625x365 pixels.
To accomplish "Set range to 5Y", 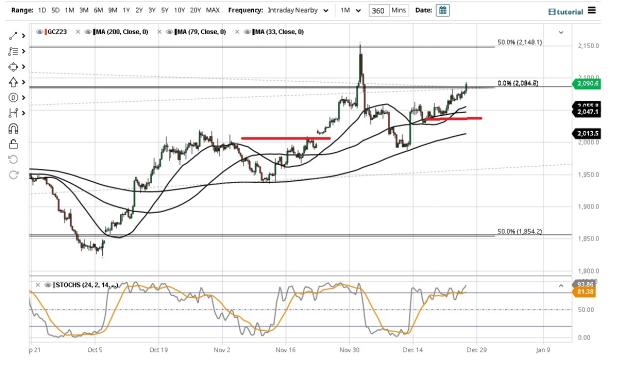I will pyautogui.click(x=164, y=10).
